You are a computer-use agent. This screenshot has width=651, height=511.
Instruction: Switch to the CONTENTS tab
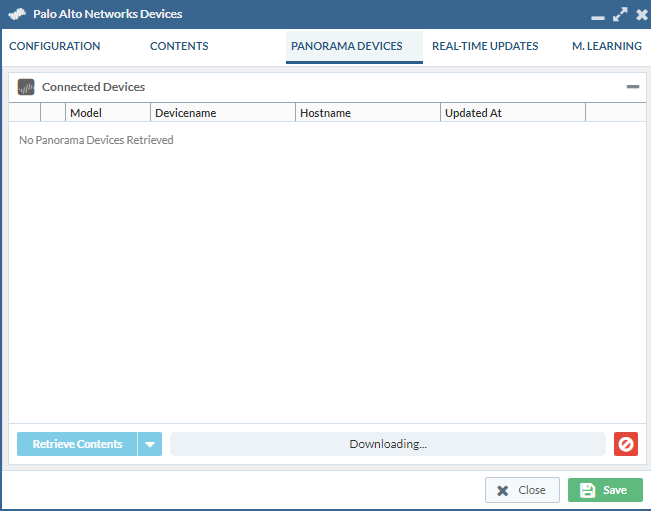click(179, 46)
